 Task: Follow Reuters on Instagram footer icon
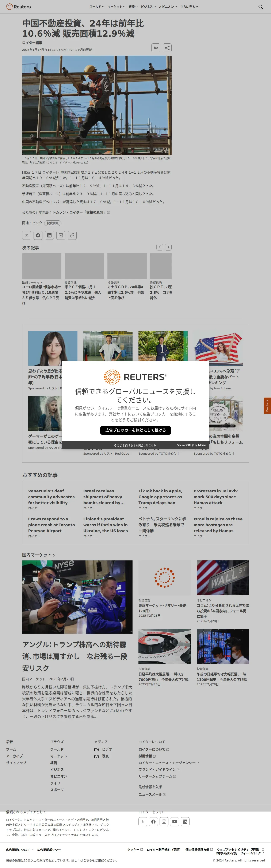(164, 821)
